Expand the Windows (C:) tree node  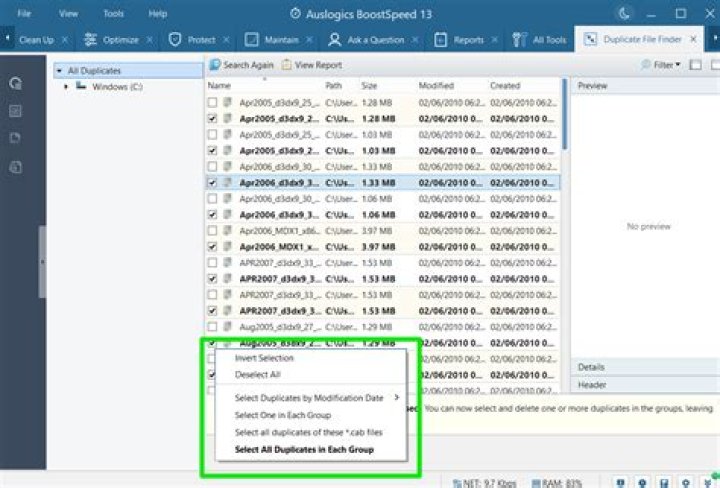point(67,87)
